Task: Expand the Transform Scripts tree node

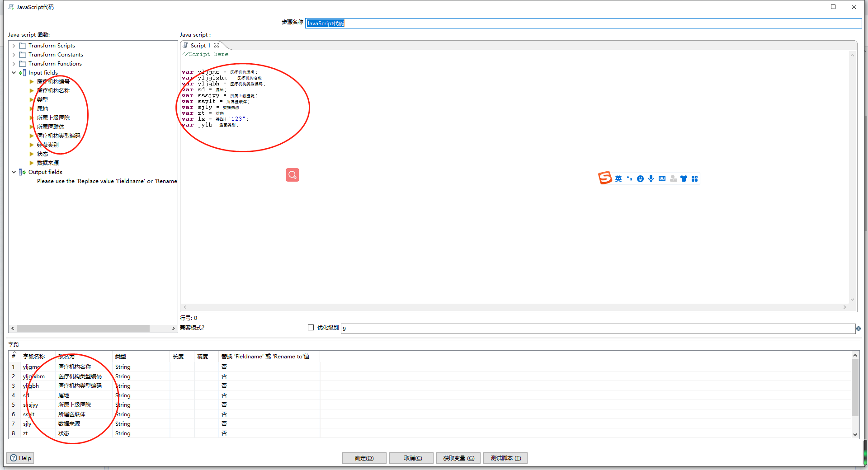Action: 14,46
